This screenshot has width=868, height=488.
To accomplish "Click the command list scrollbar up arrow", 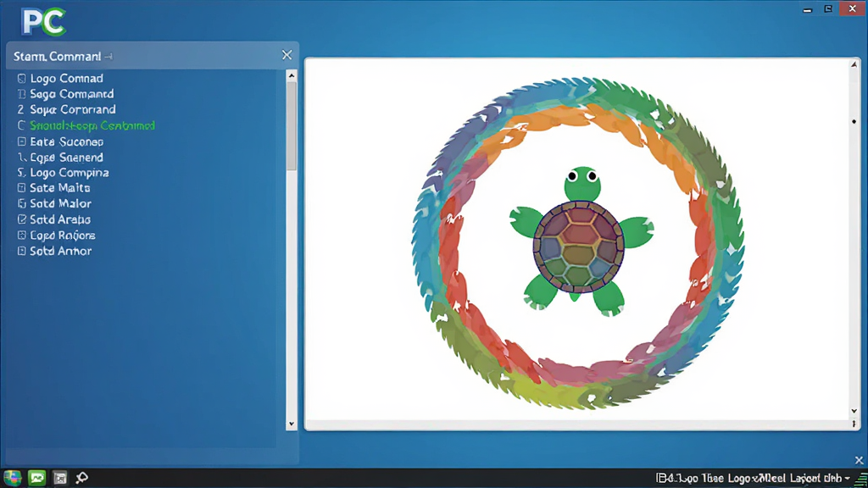I will click(292, 75).
